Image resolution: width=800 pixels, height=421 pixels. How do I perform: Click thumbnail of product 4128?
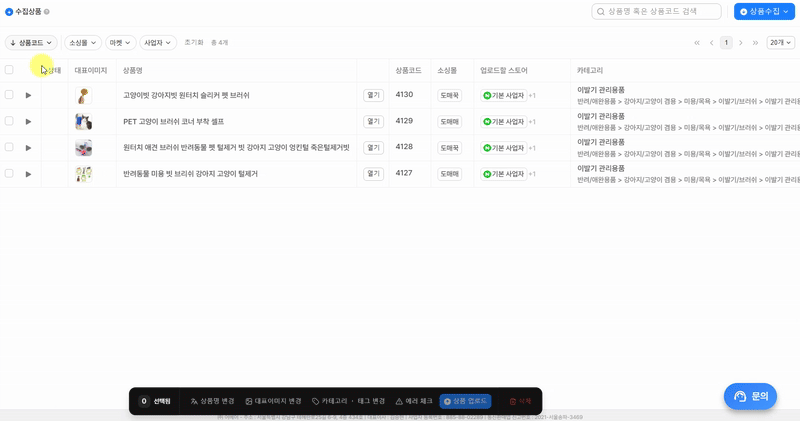84,148
